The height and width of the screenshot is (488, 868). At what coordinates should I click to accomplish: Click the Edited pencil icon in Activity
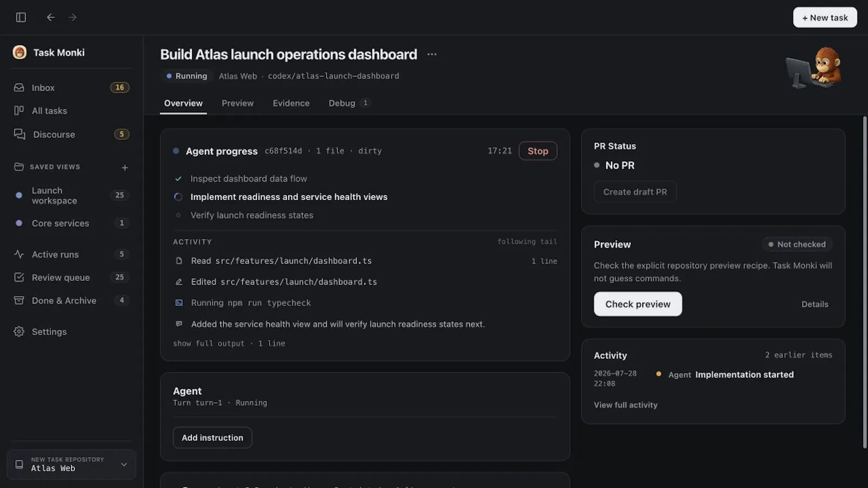click(x=179, y=282)
